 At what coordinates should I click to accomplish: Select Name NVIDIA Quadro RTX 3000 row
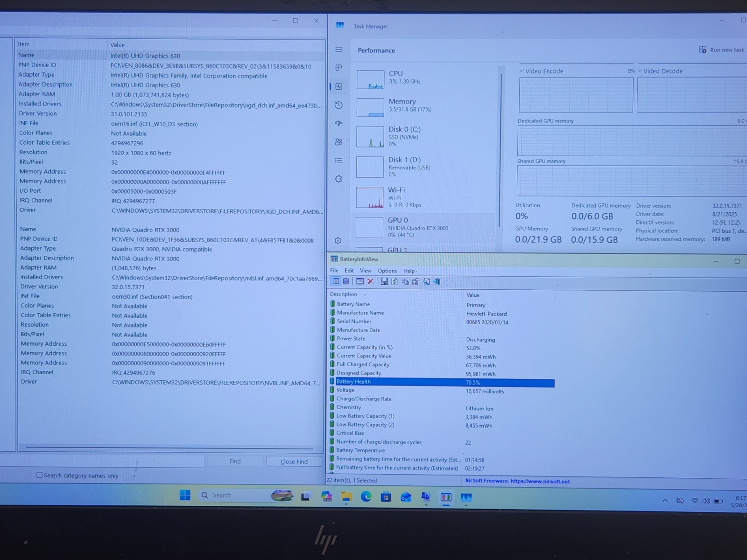(170, 229)
